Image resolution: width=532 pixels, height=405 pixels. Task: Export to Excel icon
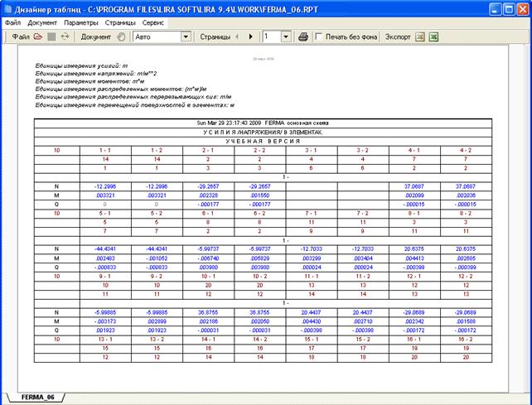tap(433, 36)
